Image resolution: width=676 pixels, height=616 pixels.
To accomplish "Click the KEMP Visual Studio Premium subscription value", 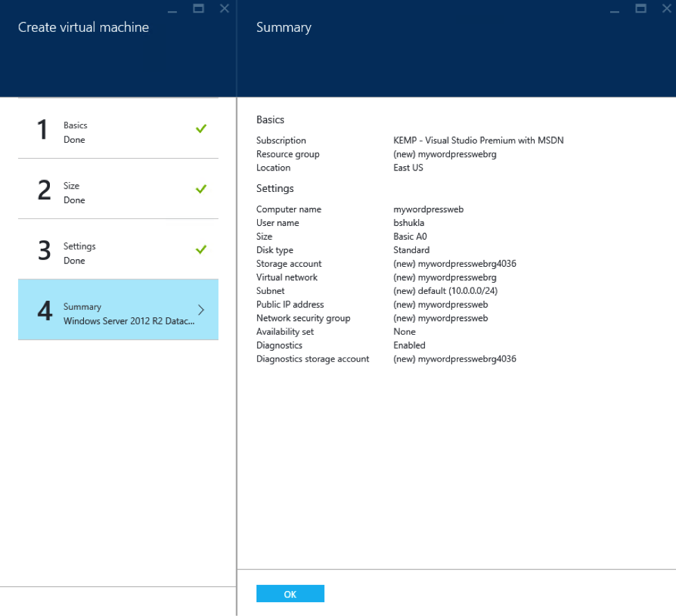I will pyautogui.click(x=478, y=141).
